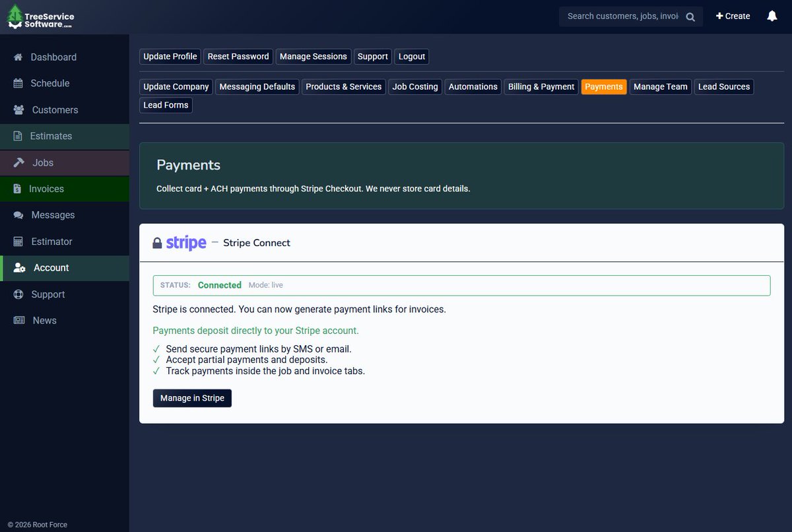Switch to Update Company tab
Viewport: 792px width, 532px height.
pos(176,87)
